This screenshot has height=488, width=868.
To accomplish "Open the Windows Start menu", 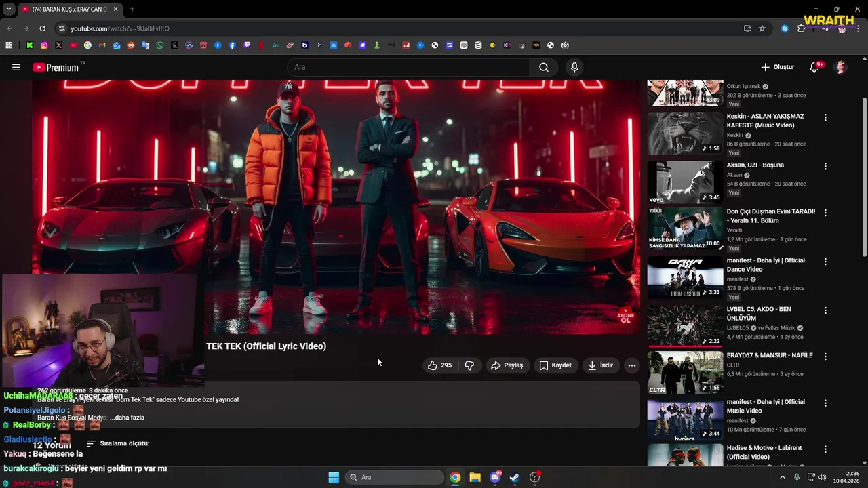I will pyautogui.click(x=334, y=477).
